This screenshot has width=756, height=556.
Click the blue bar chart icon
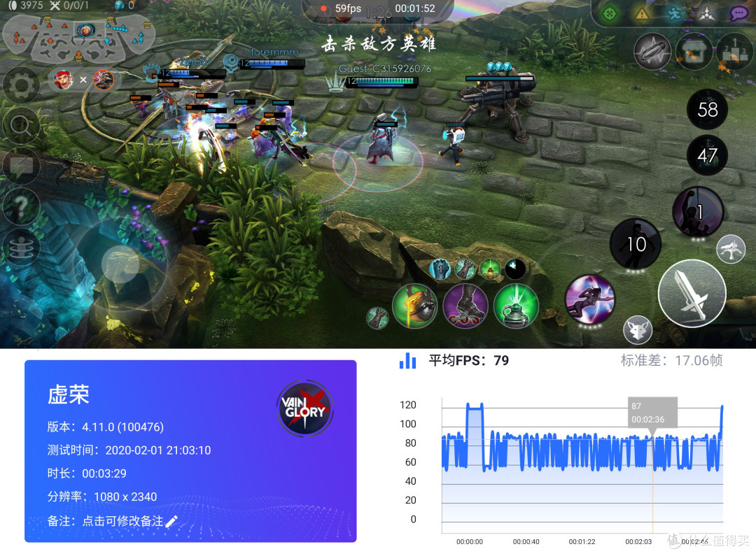pos(408,361)
